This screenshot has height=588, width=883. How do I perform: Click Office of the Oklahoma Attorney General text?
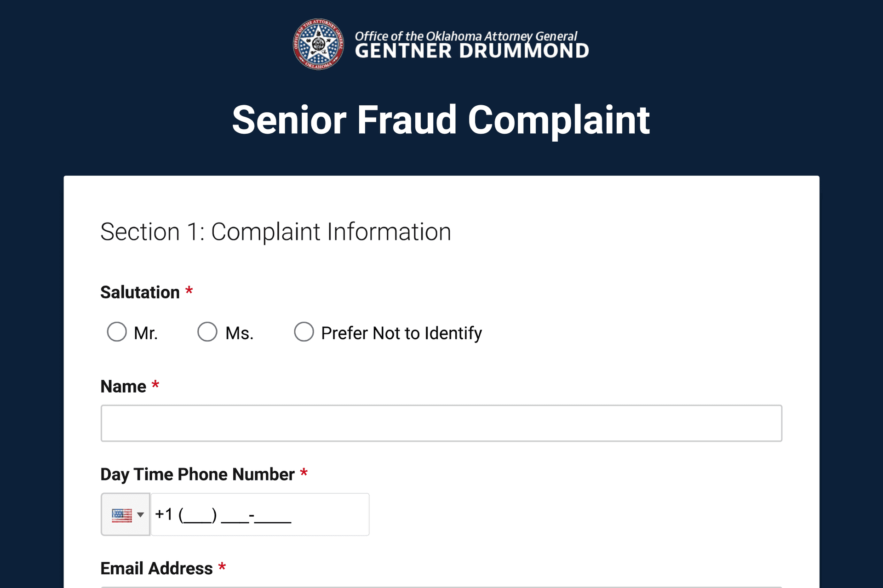(x=466, y=35)
